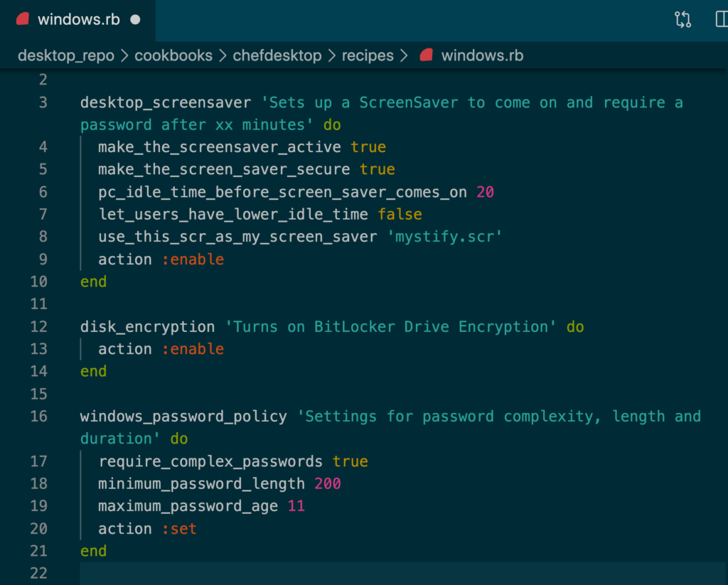
Task: Click the Ruby icon on the windows.rb tab
Action: tap(22, 19)
